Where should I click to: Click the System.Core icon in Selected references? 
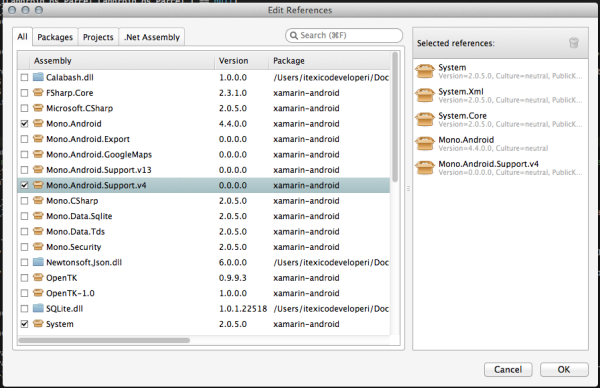point(425,119)
